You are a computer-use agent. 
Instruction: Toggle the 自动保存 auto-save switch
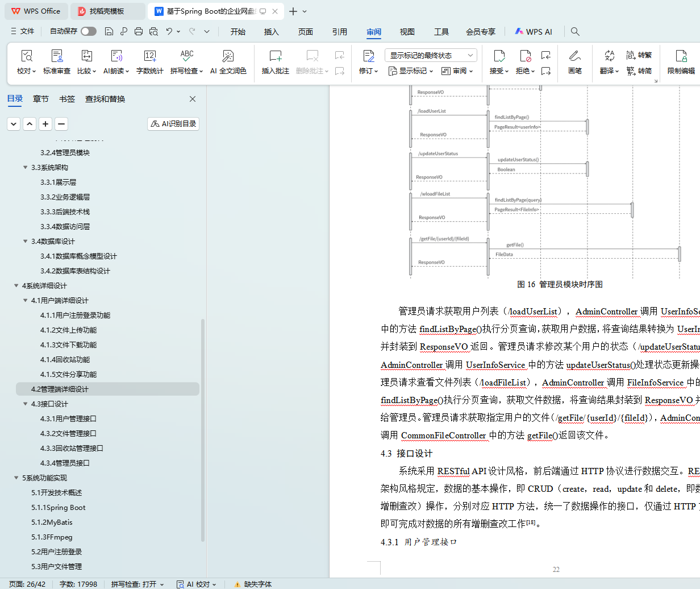88,31
